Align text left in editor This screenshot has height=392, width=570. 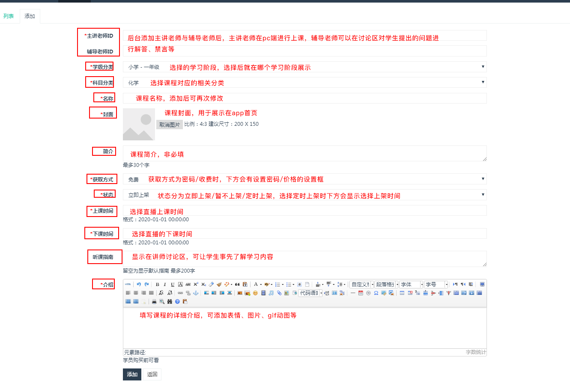[x=128, y=293]
